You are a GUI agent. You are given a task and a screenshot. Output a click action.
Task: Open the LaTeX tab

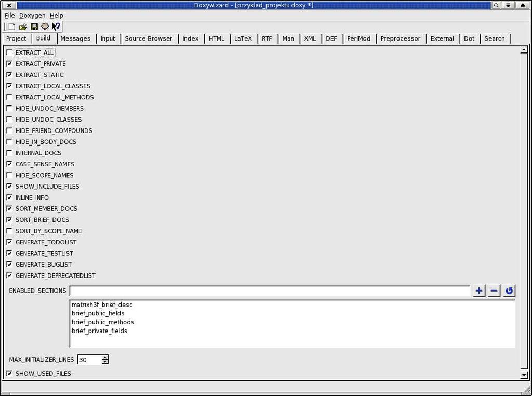pyautogui.click(x=243, y=38)
